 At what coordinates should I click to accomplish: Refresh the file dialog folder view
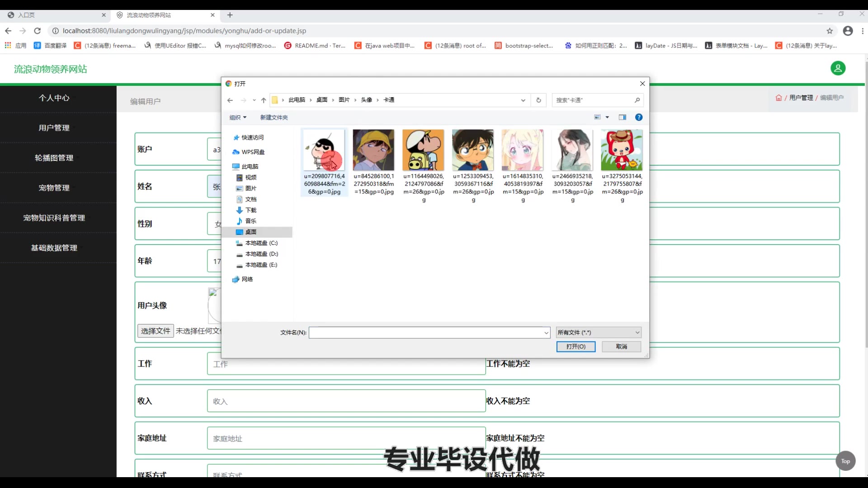click(538, 100)
